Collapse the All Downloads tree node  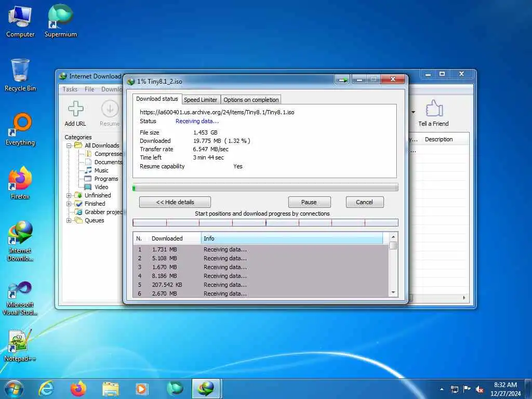coord(69,145)
